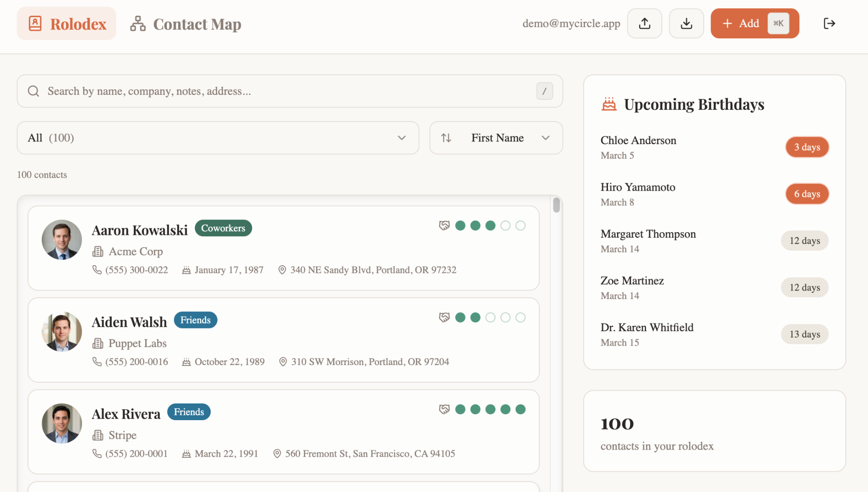Click the logout icon
The height and width of the screenshot is (492, 868).
(829, 23)
